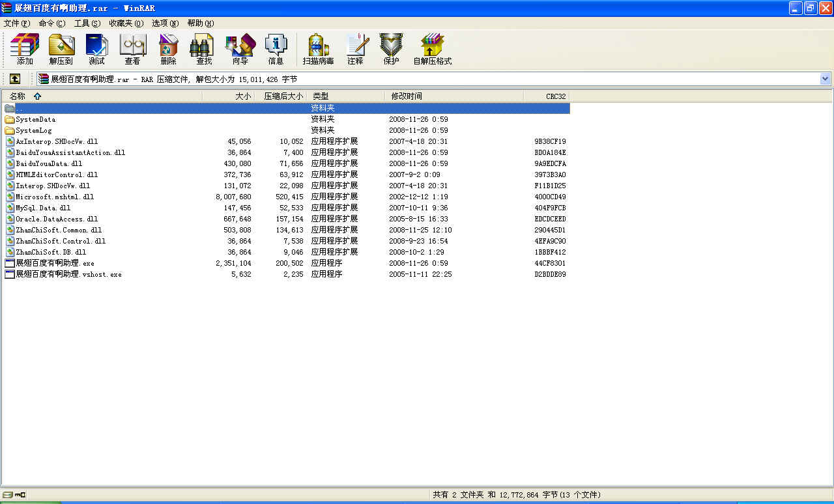Sort by the 名称 (Name) column header
The height and width of the screenshot is (504, 834).
pyautogui.click(x=102, y=96)
